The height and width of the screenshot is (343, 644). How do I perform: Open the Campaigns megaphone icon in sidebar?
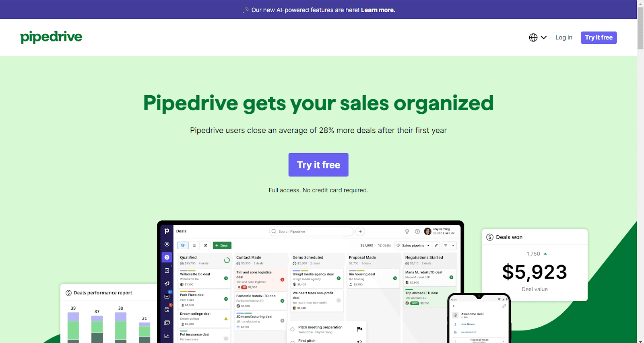point(167,283)
